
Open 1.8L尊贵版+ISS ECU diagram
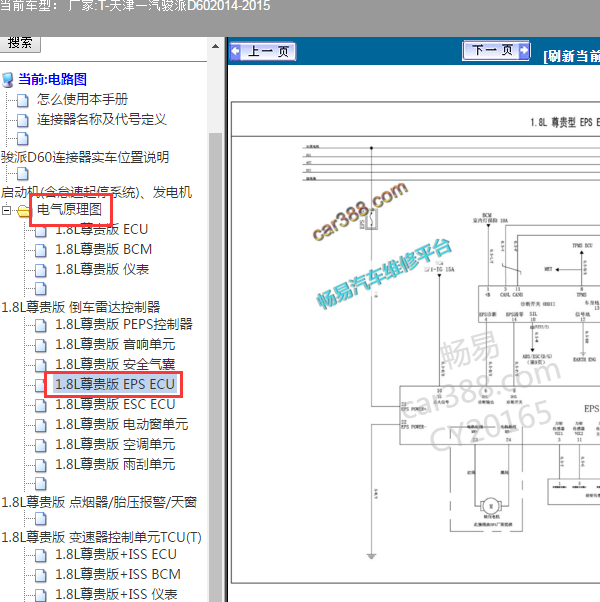(x=116, y=554)
